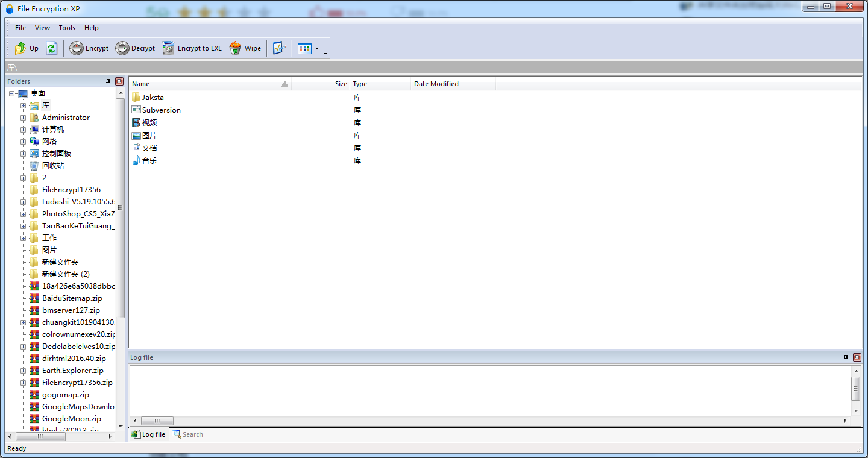
Task: Select the 音乐 library item
Action: (x=145, y=160)
